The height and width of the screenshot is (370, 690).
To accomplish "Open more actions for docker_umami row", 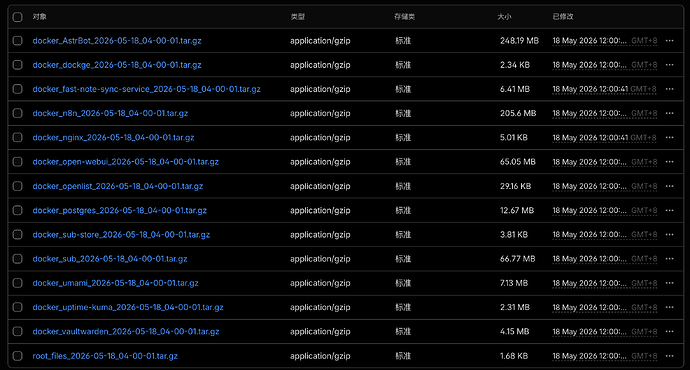I will tap(669, 283).
